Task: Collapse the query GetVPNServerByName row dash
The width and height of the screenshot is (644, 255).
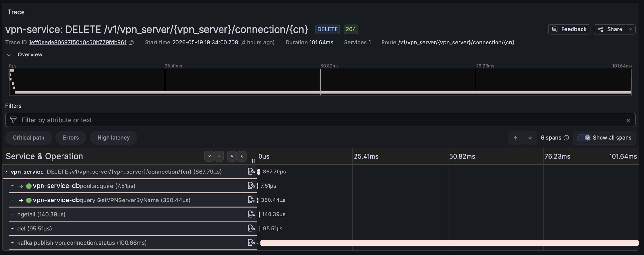Action: click(x=12, y=200)
